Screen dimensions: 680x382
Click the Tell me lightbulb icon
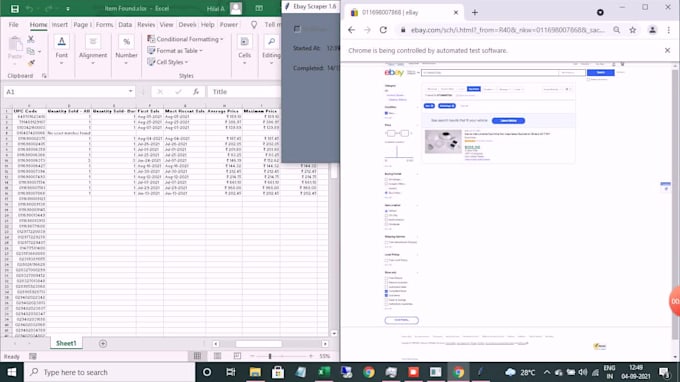pyautogui.click(x=254, y=25)
